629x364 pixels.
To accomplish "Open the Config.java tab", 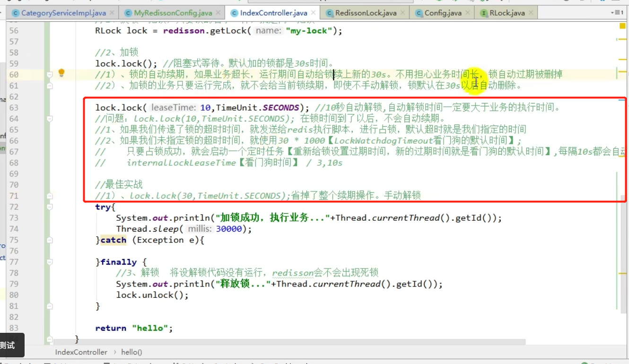I will [x=443, y=13].
